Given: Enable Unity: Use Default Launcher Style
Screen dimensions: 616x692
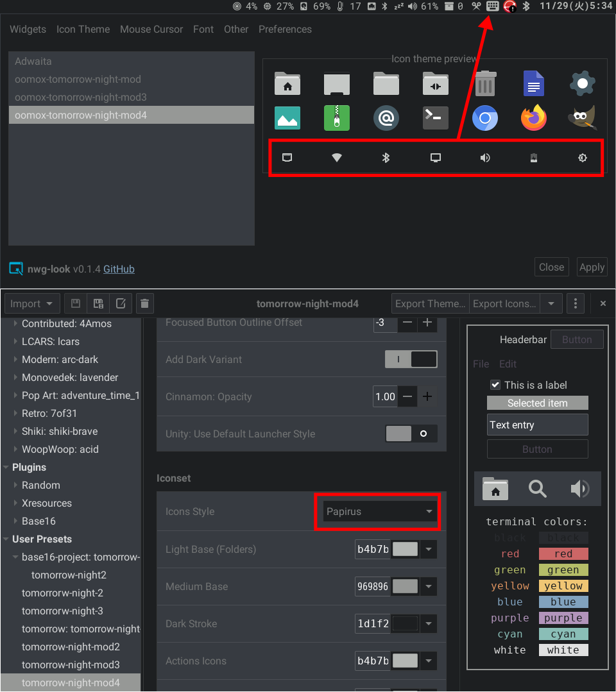Looking at the screenshot, I should coord(411,434).
